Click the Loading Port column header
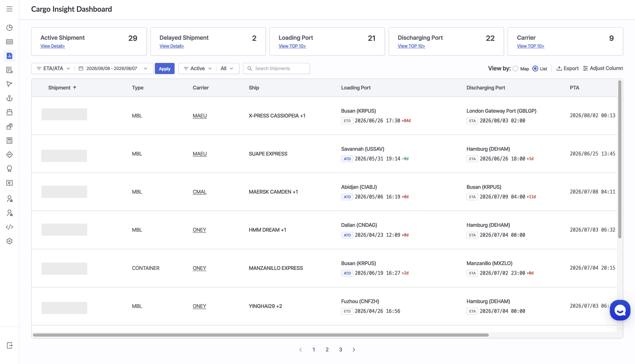The height and width of the screenshot is (364, 635). (356, 88)
